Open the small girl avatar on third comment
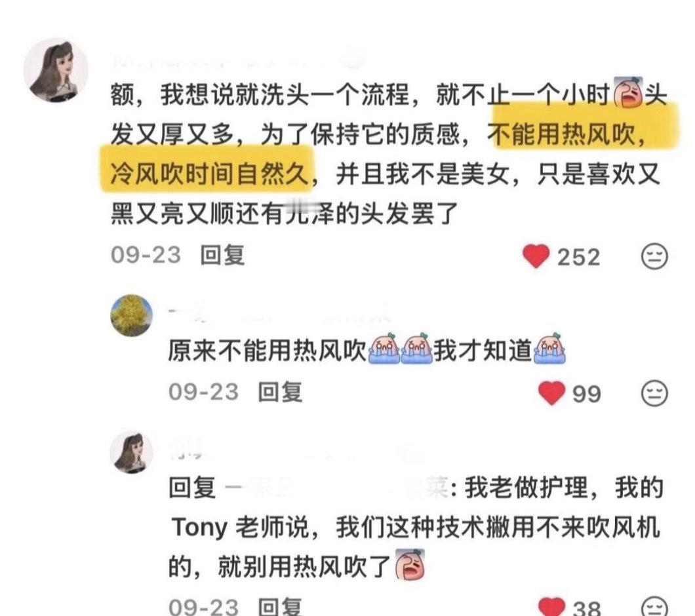The width and height of the screenshot is (695, 616). click(x=132, y=452)
